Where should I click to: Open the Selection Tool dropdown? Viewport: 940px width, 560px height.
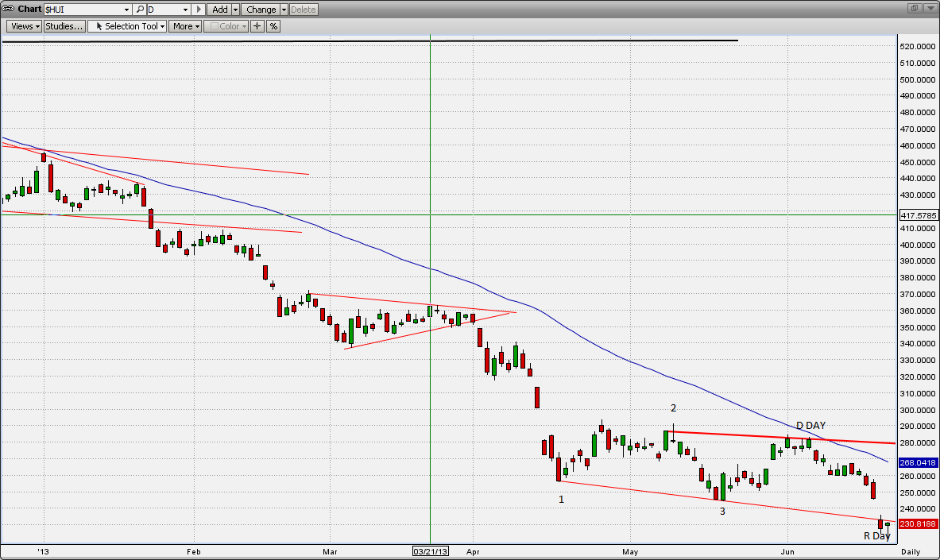[x=127, y=26]
